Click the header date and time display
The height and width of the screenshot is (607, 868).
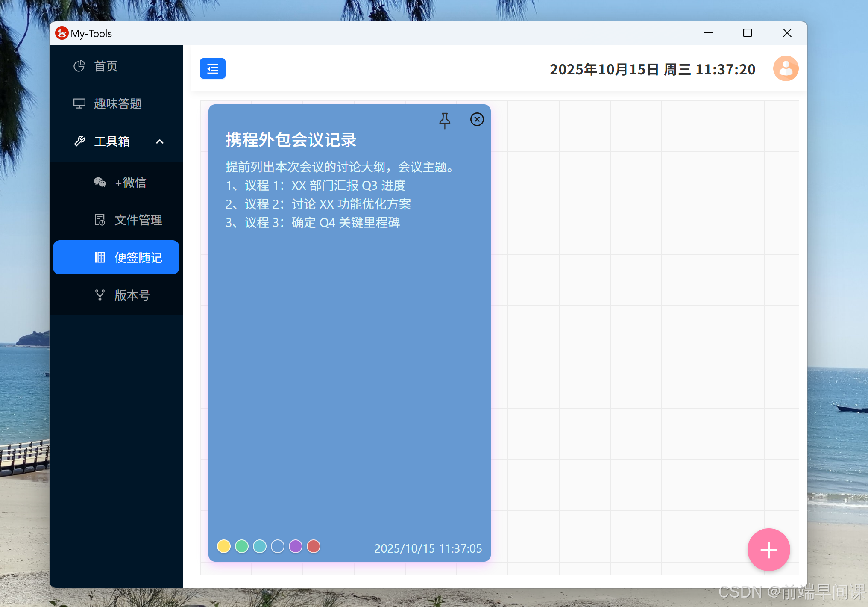click(x=653, y=69)
